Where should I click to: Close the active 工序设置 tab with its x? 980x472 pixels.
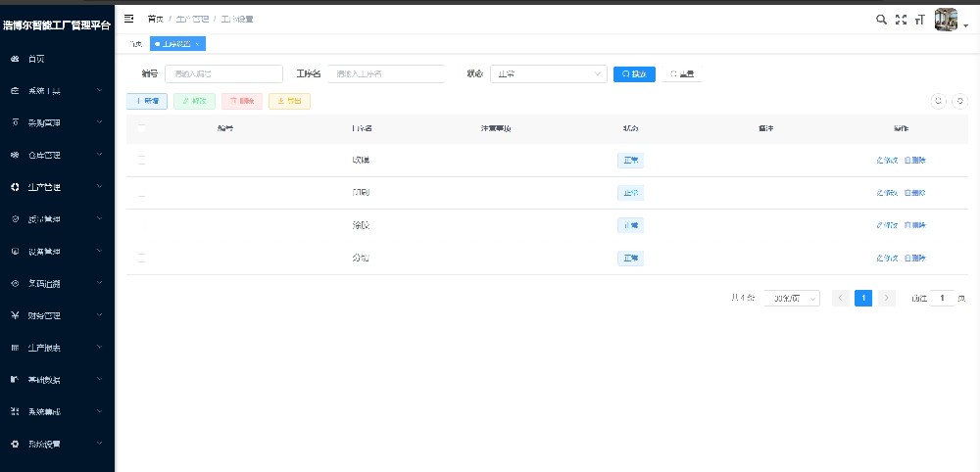[198, 44]
